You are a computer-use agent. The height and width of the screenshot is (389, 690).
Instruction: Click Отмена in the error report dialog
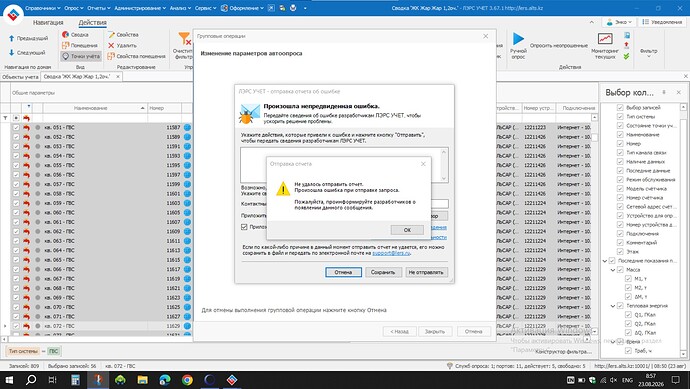pyautogui.click(x=343, y=272)
